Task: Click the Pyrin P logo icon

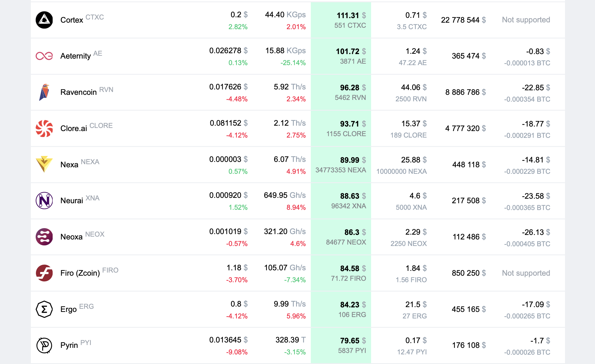Action: 44,345
